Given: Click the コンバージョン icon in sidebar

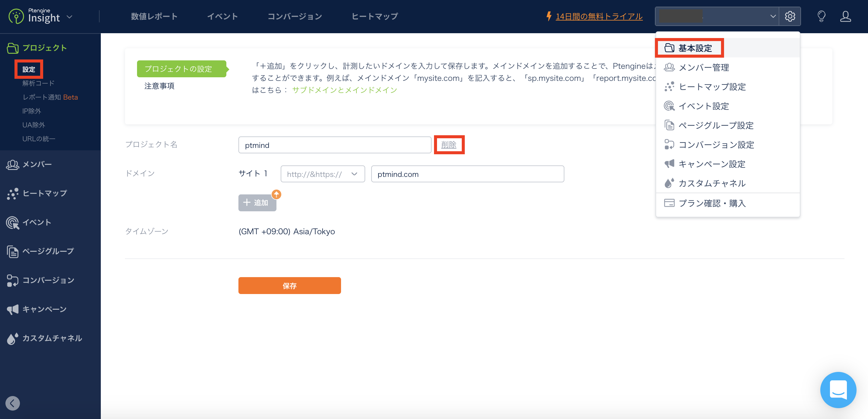Looking at the screenshot, I should (x=13, y=280).
